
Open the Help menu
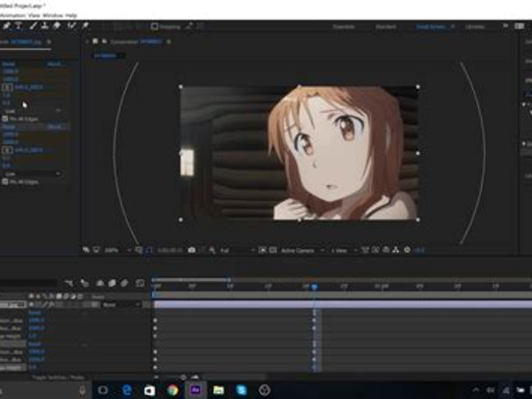[71, 15]
